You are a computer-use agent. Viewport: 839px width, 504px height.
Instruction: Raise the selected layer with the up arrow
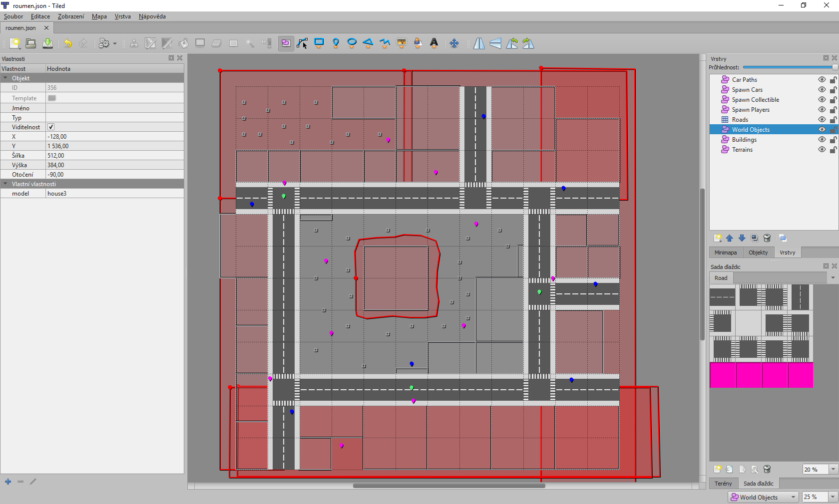point(729,238)
